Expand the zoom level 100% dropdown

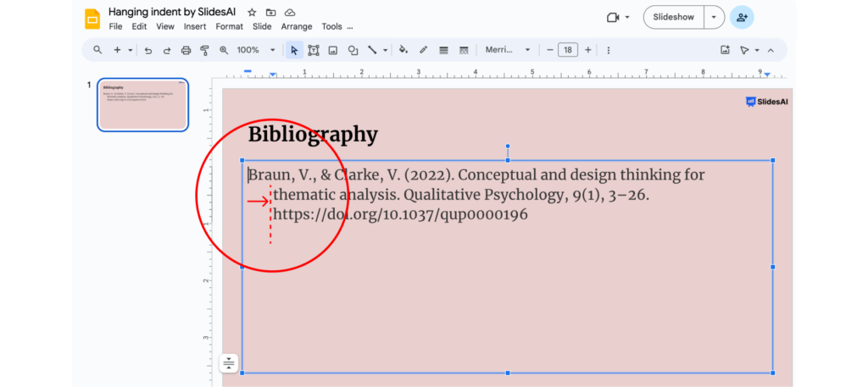click(x=272, y=51)
